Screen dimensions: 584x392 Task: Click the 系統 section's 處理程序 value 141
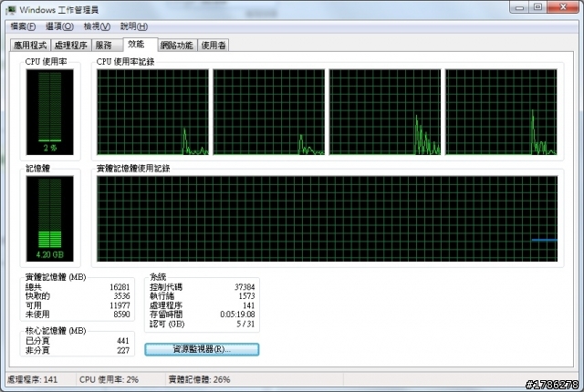tap(248, 305)
